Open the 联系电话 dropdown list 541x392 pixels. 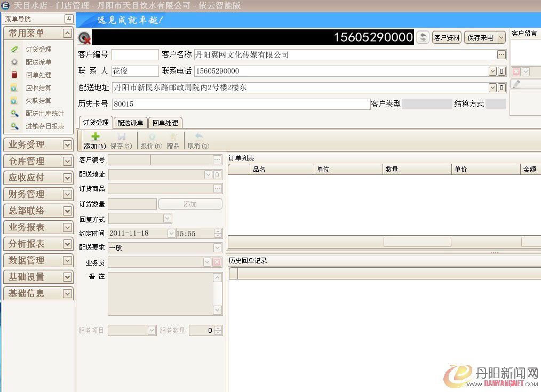tap(492, 71)
